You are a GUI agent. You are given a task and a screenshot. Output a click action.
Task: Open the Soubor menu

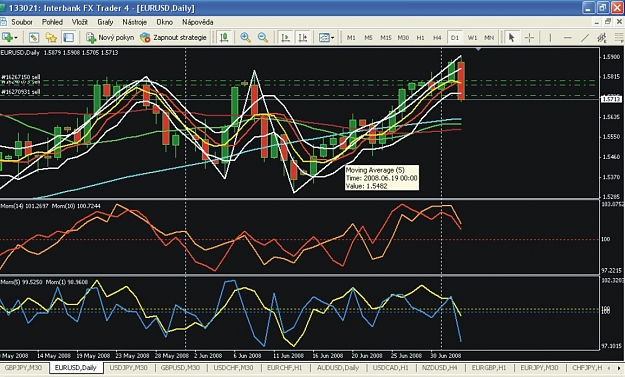[22, 22]
